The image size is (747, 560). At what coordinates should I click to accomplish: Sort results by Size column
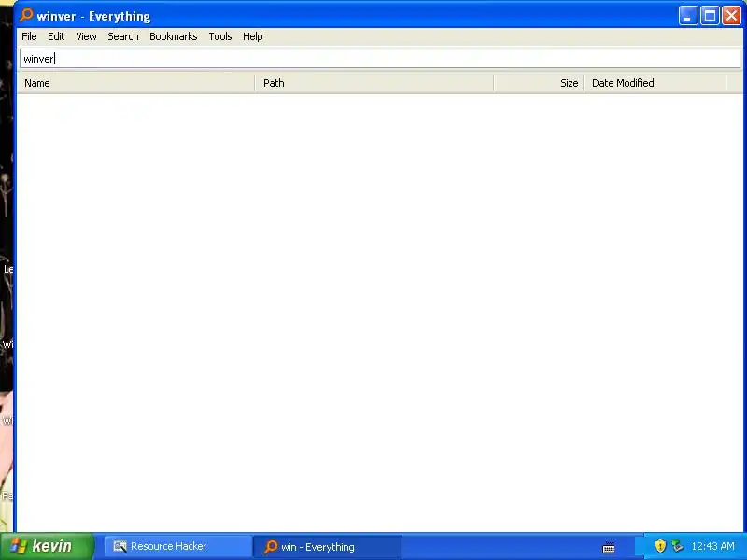pyautogui.click(x=539, y=83)
